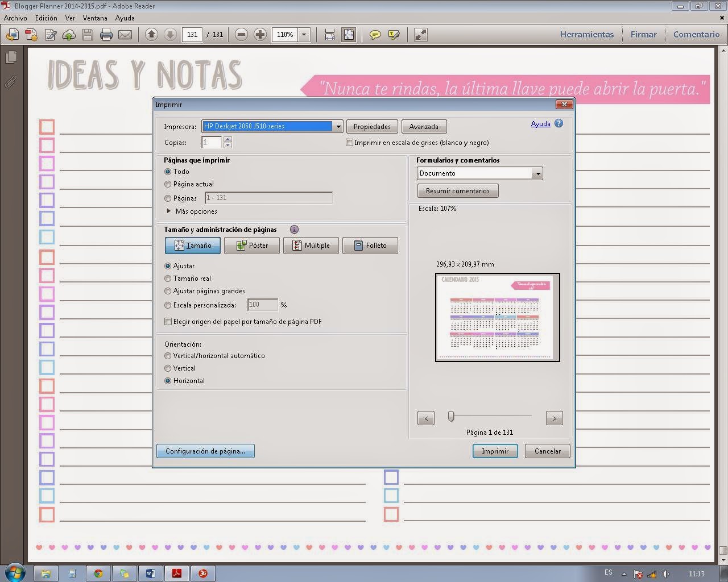The image size is (728, 582).
Task: Click the Avanzada button
Action: coord(424,127)
